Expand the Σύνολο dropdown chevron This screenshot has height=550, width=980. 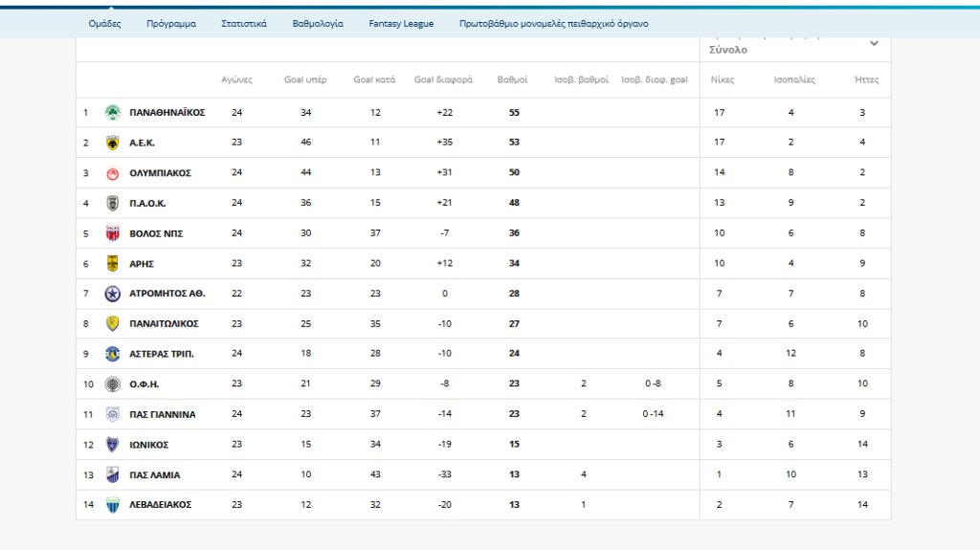(873, 44)
